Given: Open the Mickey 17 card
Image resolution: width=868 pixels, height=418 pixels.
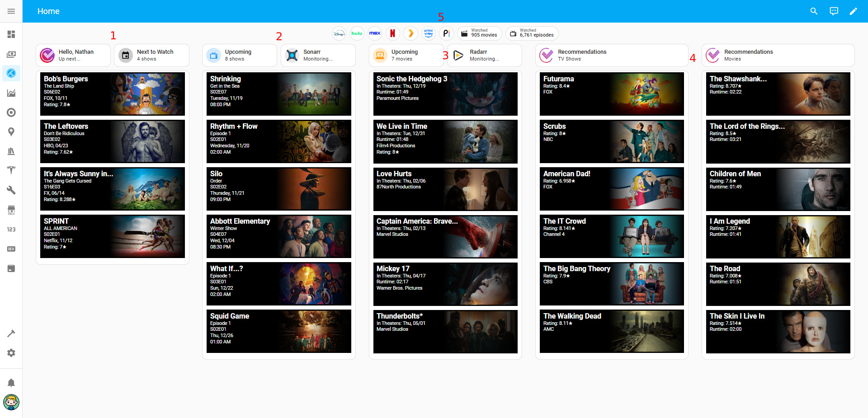Looking at the screenshot, I should tap(445, 284).
